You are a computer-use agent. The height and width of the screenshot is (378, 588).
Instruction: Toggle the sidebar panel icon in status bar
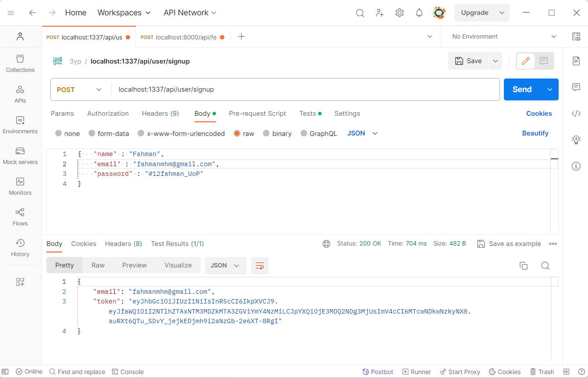coord(5,372)
